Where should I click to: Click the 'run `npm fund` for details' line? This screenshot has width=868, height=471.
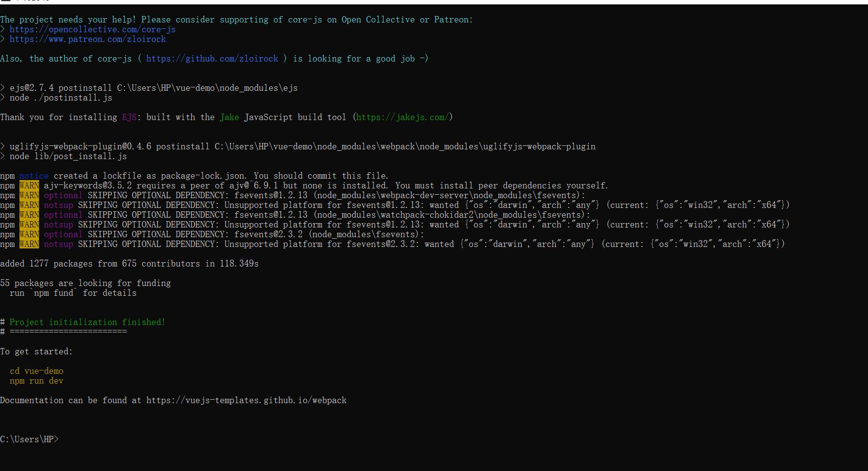[x=73, y=293]
